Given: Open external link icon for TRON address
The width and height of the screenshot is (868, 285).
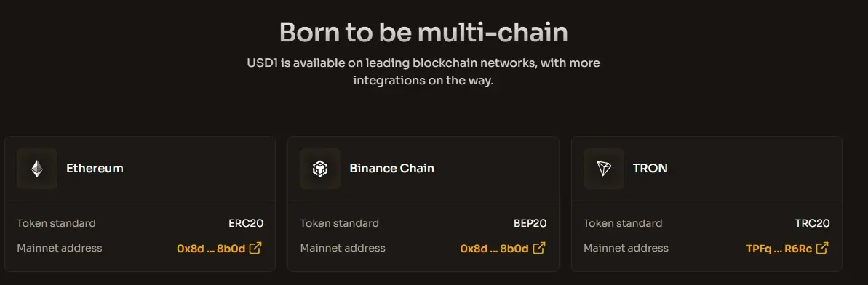Looking at the screenshot, I should (x=823, y=248).
